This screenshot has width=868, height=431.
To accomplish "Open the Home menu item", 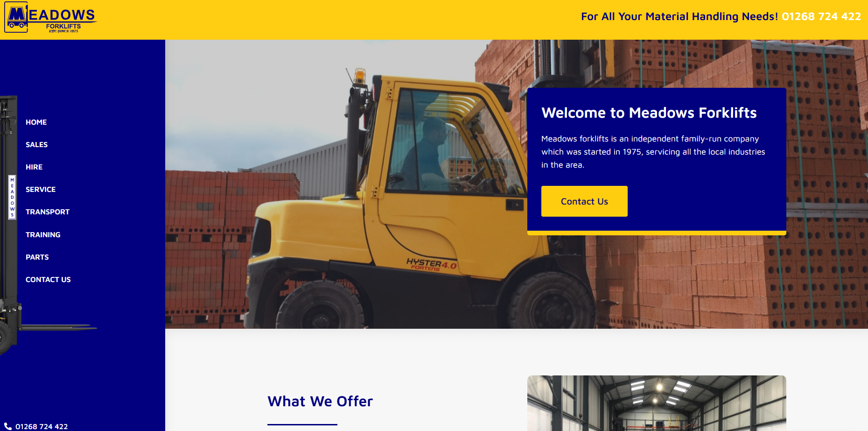I will point(36,122).
